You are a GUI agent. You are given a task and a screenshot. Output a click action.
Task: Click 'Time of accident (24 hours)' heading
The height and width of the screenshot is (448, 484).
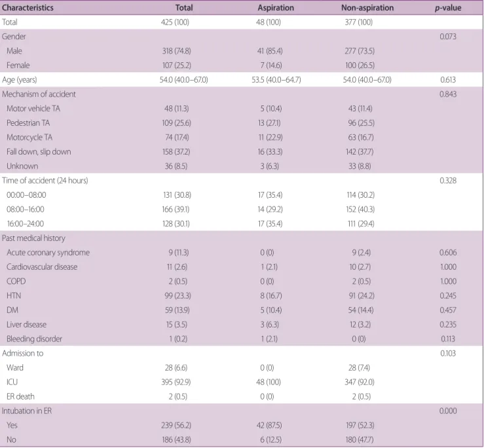[x=45, y=181]
